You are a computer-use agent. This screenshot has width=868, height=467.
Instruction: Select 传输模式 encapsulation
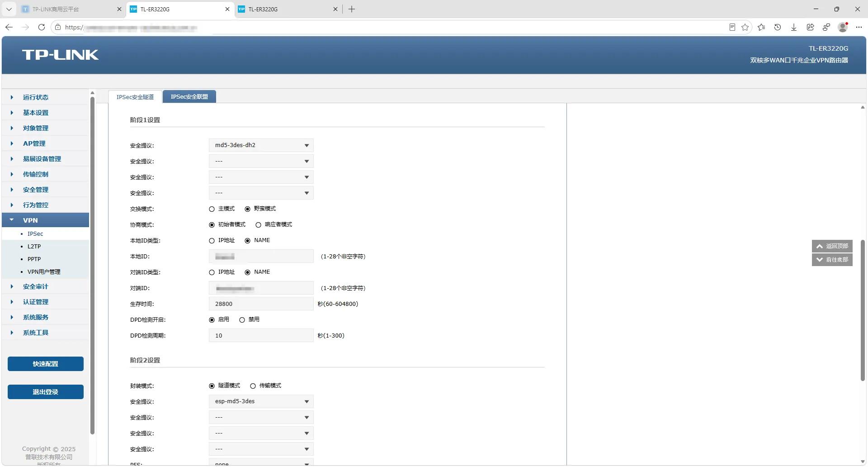(253, 386)
